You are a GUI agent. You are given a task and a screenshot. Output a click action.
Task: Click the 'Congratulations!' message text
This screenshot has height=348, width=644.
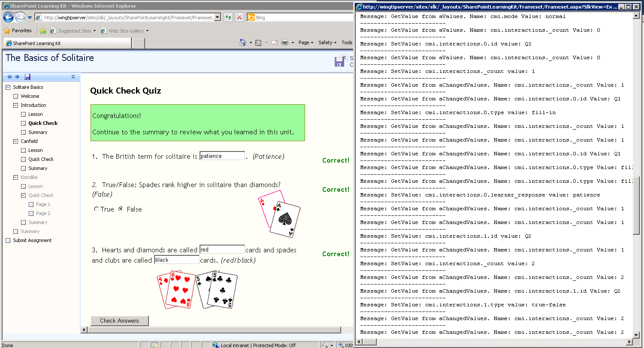(117, 116)
